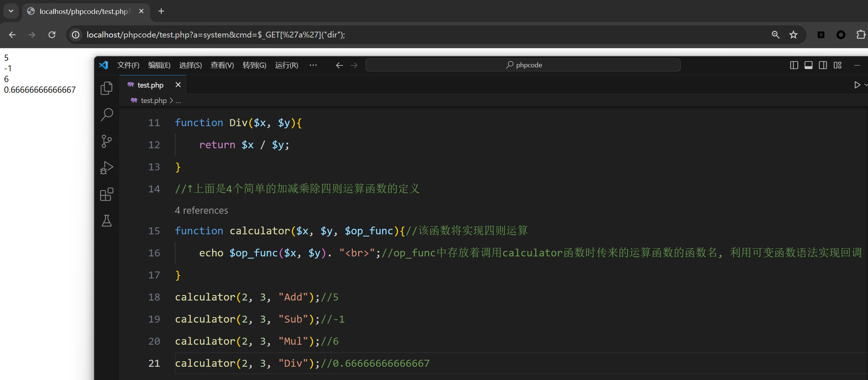This screenshot has height=380, width=868.
Task: Select the test.php editor tab
Action: coord(149,85)
